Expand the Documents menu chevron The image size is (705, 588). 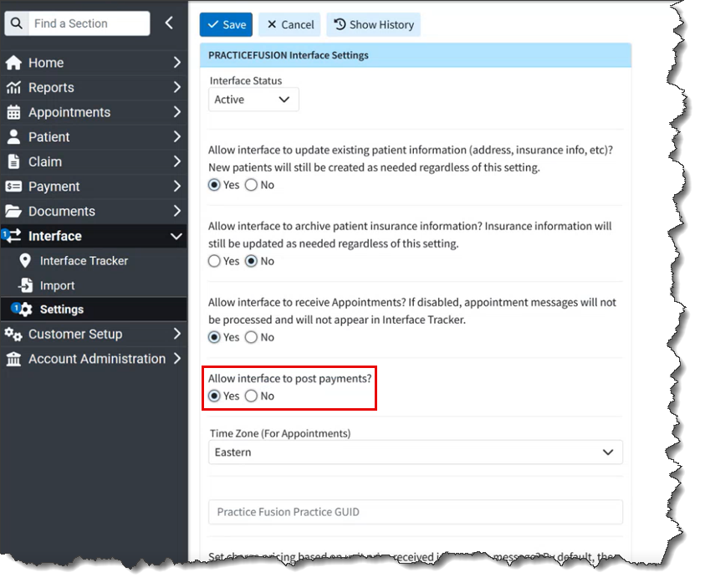(x=177, y=211)
